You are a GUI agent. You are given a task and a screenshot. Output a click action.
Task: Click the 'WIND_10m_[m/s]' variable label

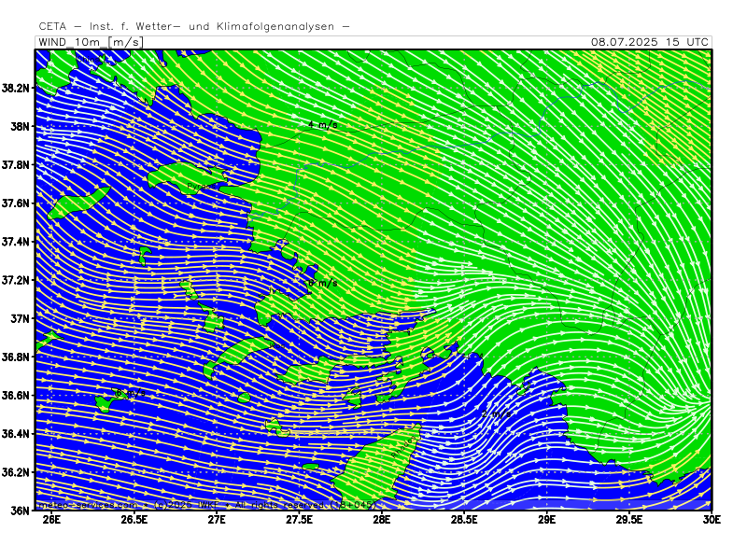(90, 42)
